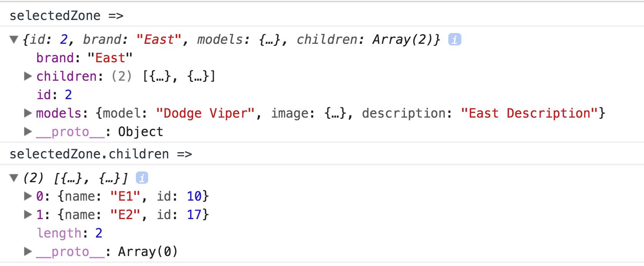
Task: Expand array item 1 arrow
Action: [x=28, y=215]
